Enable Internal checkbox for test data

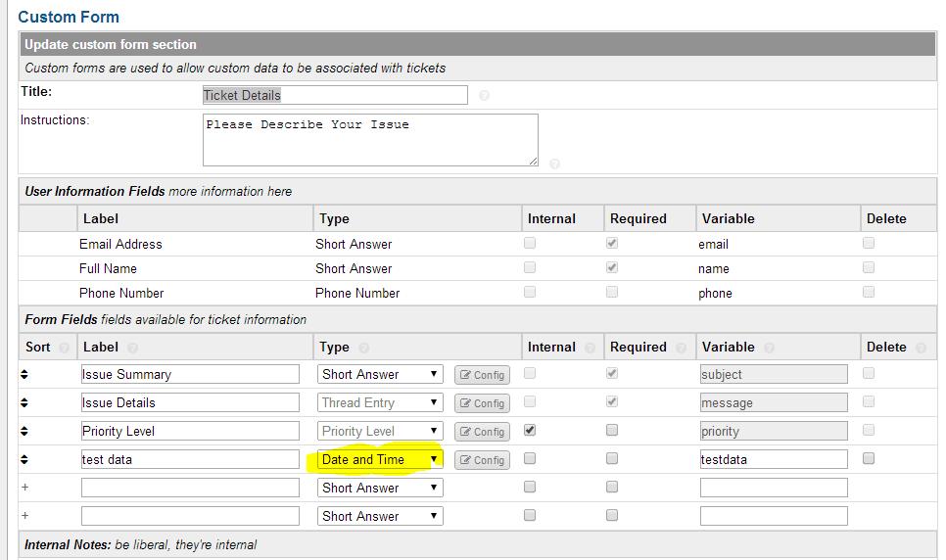(530, 458)
